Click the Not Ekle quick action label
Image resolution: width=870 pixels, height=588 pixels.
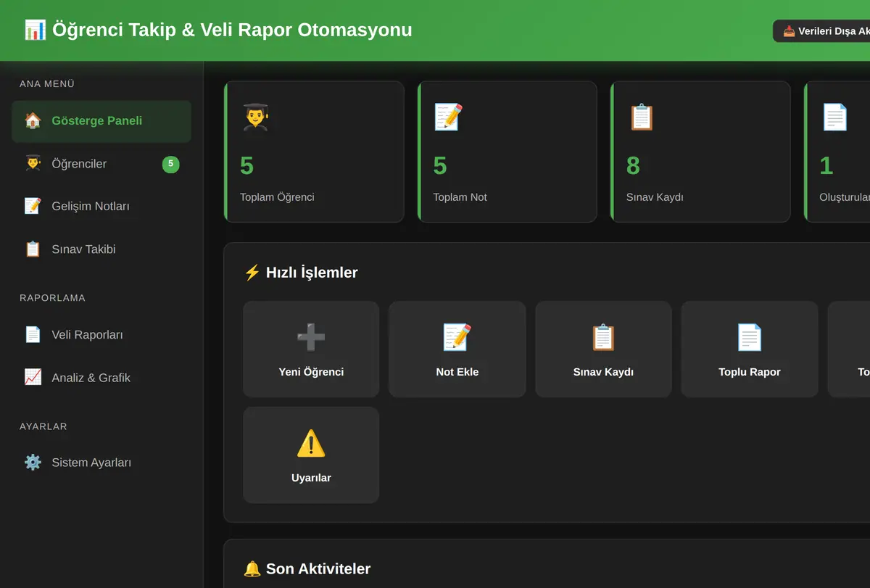pos(457,372)
